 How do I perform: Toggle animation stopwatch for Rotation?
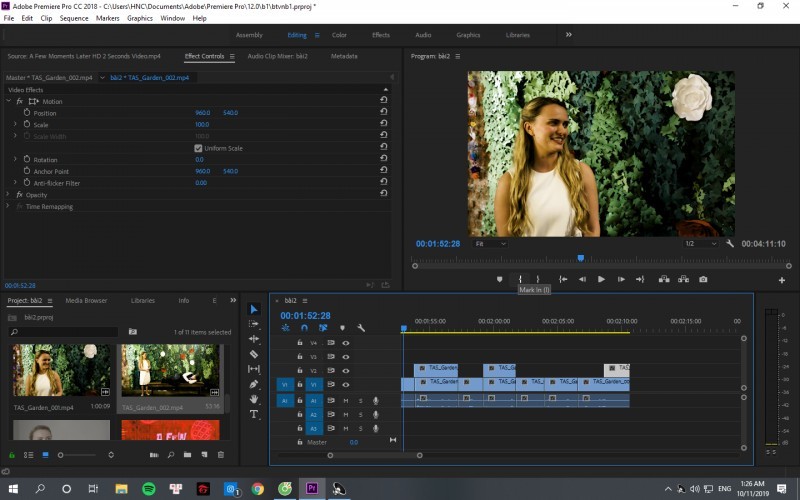[27, 159]
